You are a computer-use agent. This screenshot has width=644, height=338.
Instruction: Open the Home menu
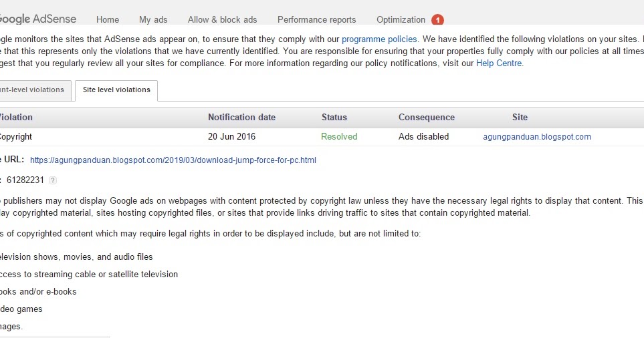pos(108,19)
